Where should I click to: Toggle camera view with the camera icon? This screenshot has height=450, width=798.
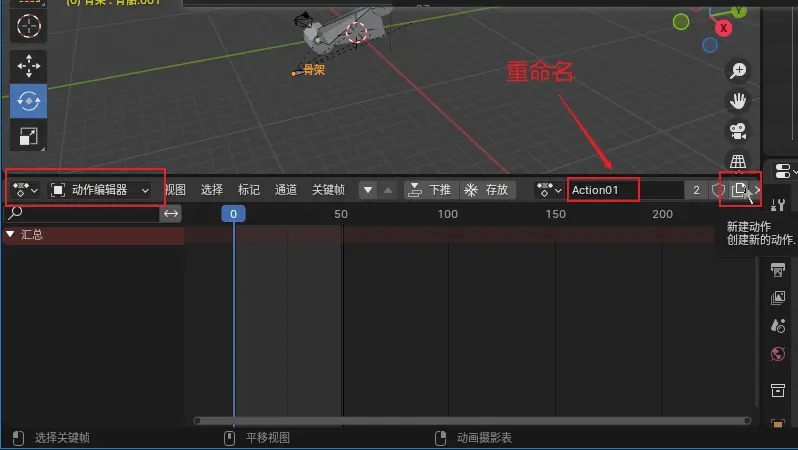(738, 131)
